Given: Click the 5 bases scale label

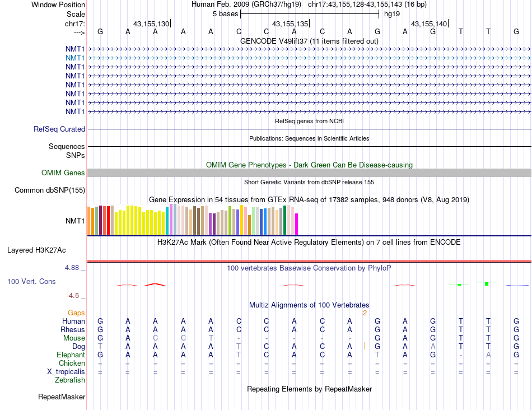Looking at the screenshot, I should tap(225, 14).
